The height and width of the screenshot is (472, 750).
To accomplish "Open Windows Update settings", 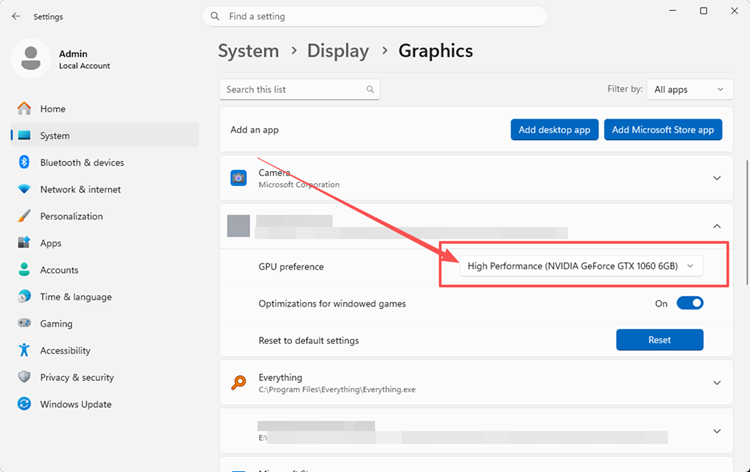I will [104, 404].
